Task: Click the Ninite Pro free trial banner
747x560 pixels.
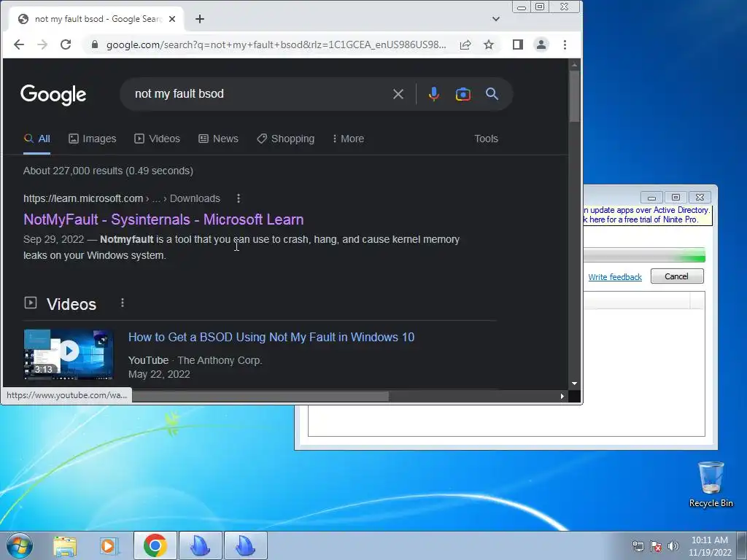Action: 648,215
